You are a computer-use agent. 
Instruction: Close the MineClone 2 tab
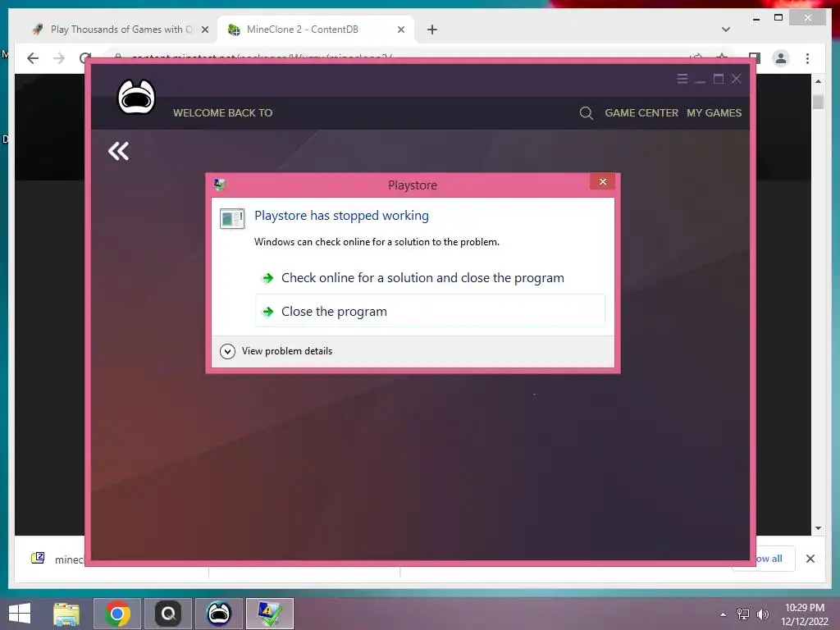pos(400,30)
